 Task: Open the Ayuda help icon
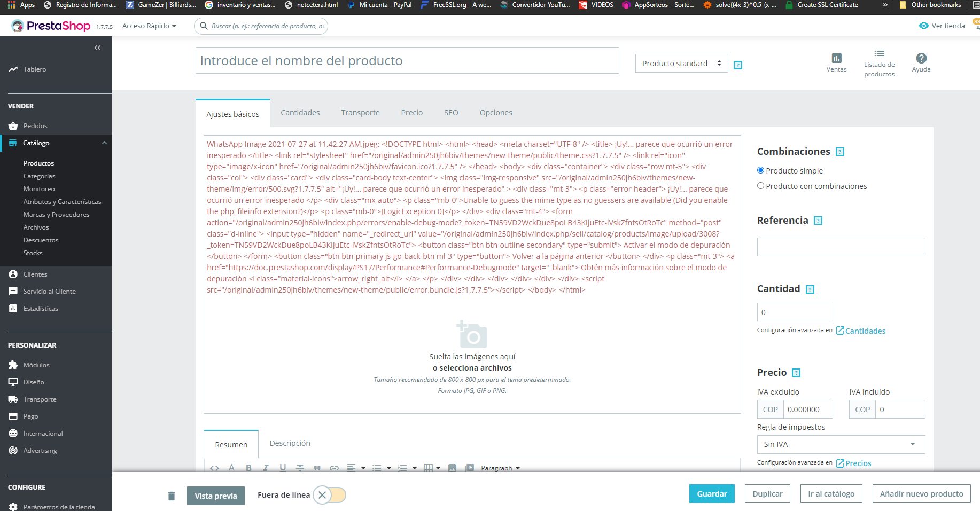tap(921, 58)
